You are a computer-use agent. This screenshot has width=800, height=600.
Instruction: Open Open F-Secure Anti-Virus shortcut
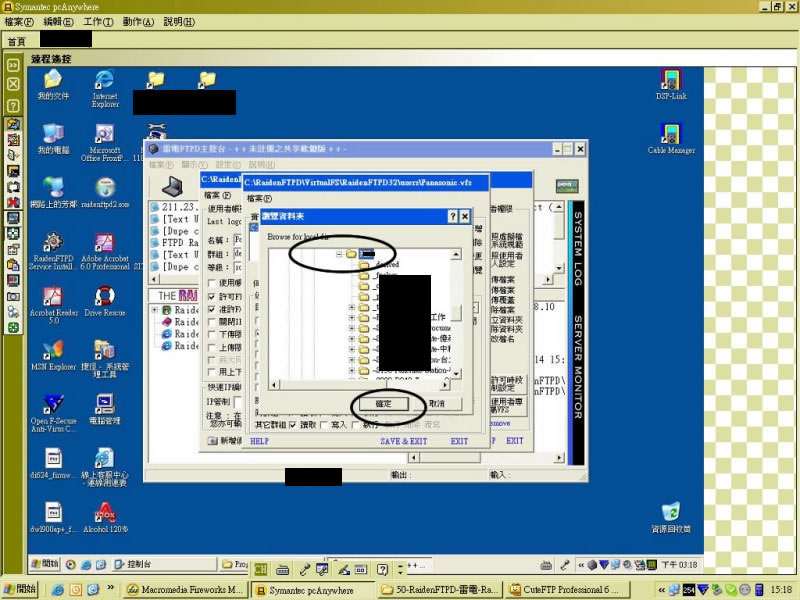tap(53, 413)
